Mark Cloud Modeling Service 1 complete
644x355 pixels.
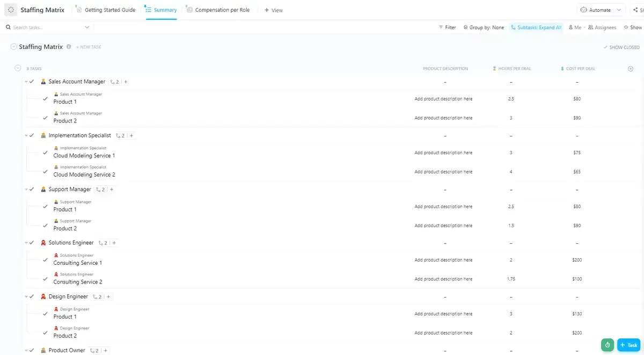[45, 153]
